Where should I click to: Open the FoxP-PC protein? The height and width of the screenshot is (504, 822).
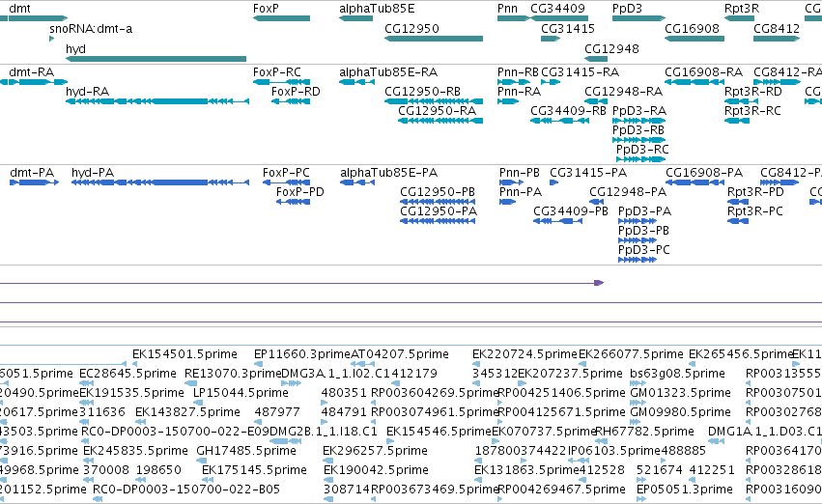[x=286, y=182]
